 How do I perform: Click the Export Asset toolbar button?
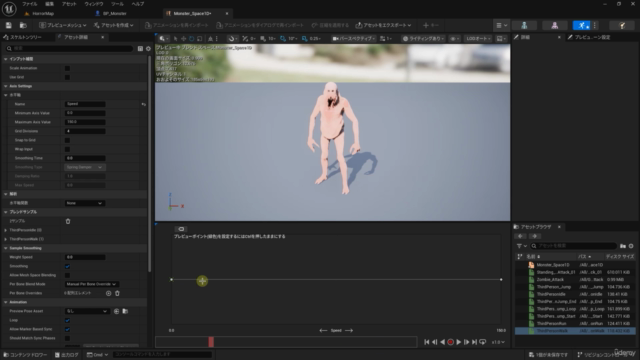[383, 25]
